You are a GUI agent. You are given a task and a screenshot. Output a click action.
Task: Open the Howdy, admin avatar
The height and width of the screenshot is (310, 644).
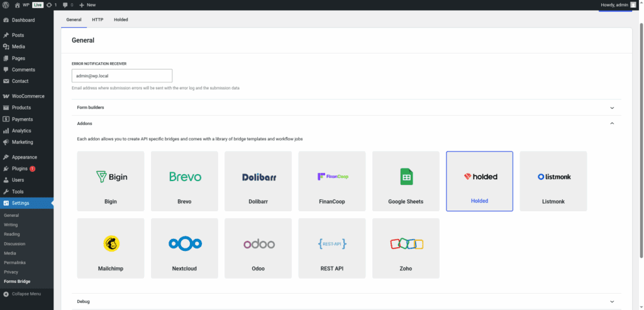pyautogui.click(x=633, y=5)
